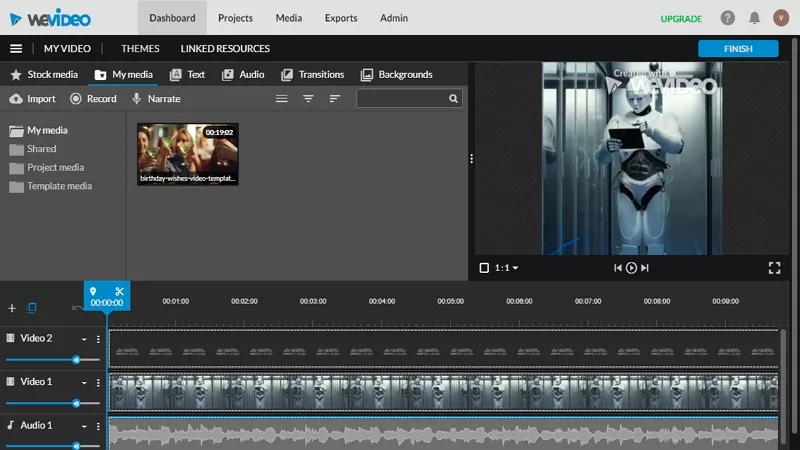
Task: Select the My media tab
Action: (124, 74)
